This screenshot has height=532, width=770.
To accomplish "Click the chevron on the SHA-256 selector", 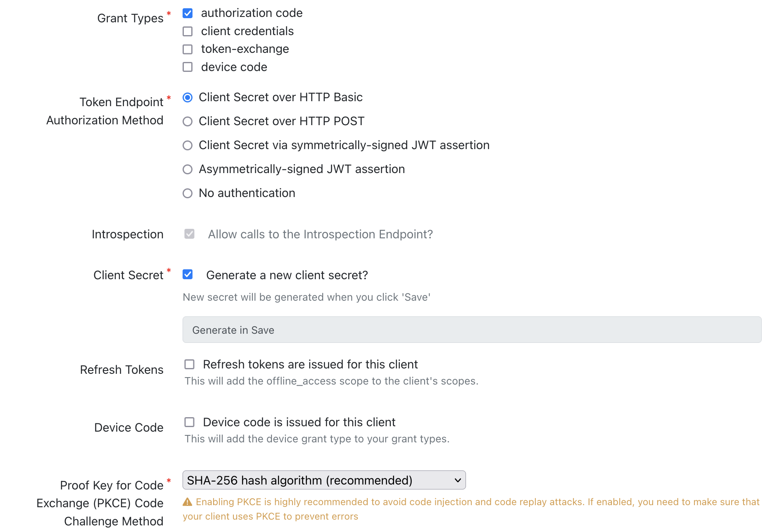I will 457,480.
